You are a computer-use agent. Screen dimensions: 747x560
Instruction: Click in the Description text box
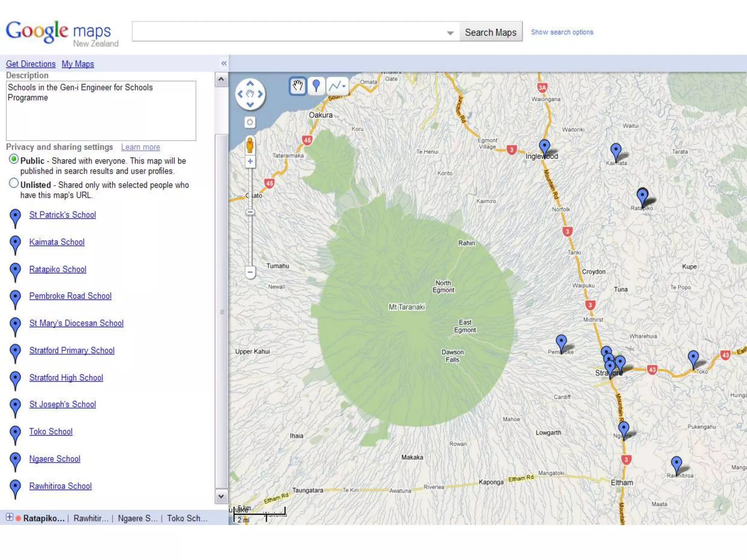coord(101,111)
